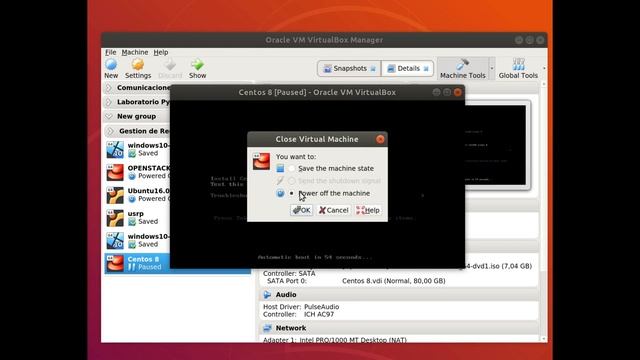Click the VirtualBox Manager title bar

point(324,40)
